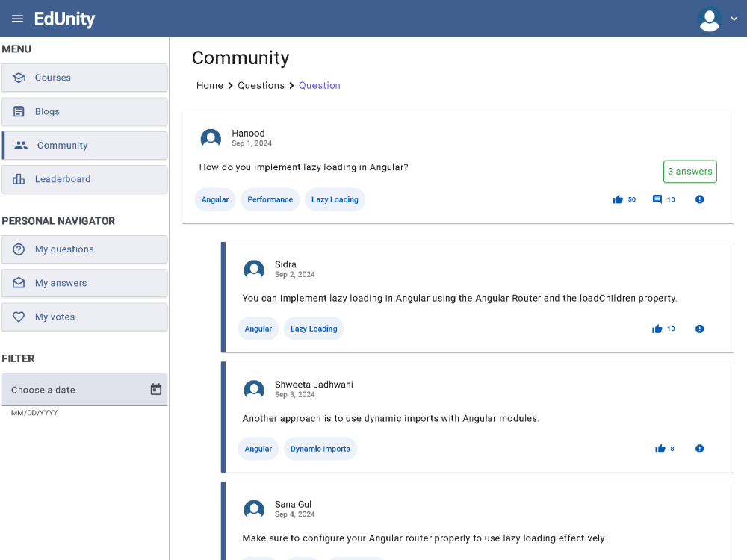This screenshot has width=747, height=560.
Task: Click the My questions help icon
Action: click(x=19, y=249)
